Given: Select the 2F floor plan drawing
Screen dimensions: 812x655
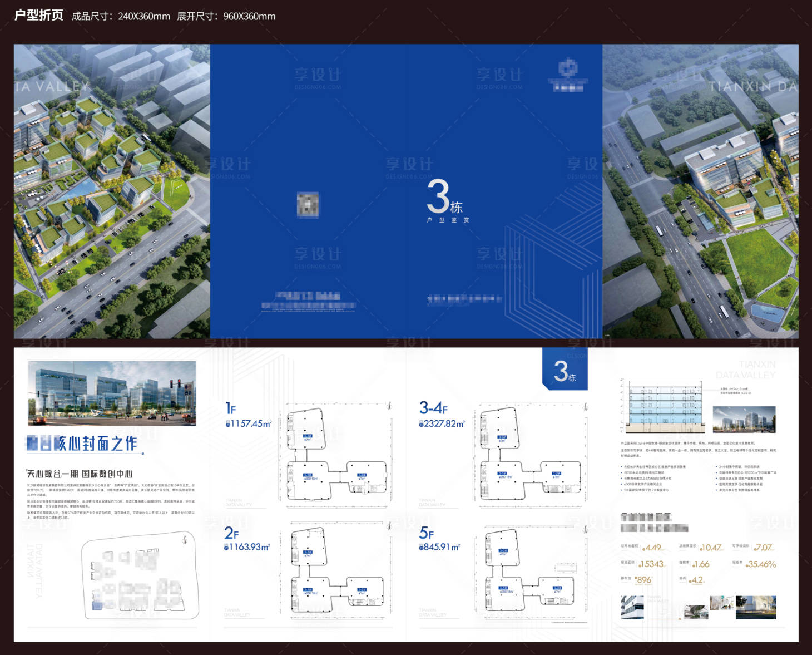Looking at the screenshot, I should point(336,569).
